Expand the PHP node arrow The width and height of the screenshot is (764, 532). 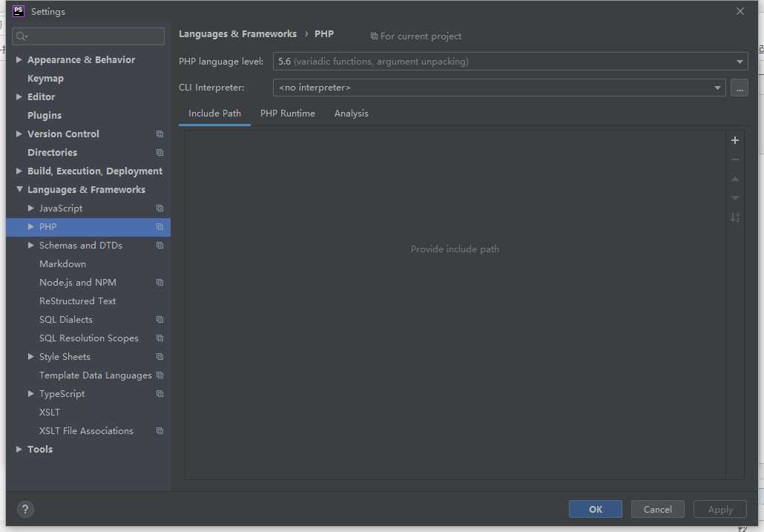(x=30, y=226)
